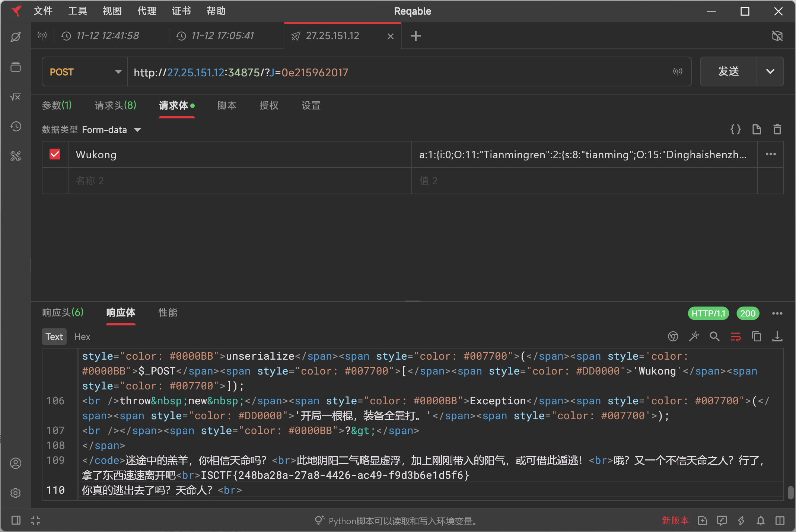The width and height of the screenshot is (796, 532).
Task: Toggle the word wrap icon in response
Action: click(735, 337)
